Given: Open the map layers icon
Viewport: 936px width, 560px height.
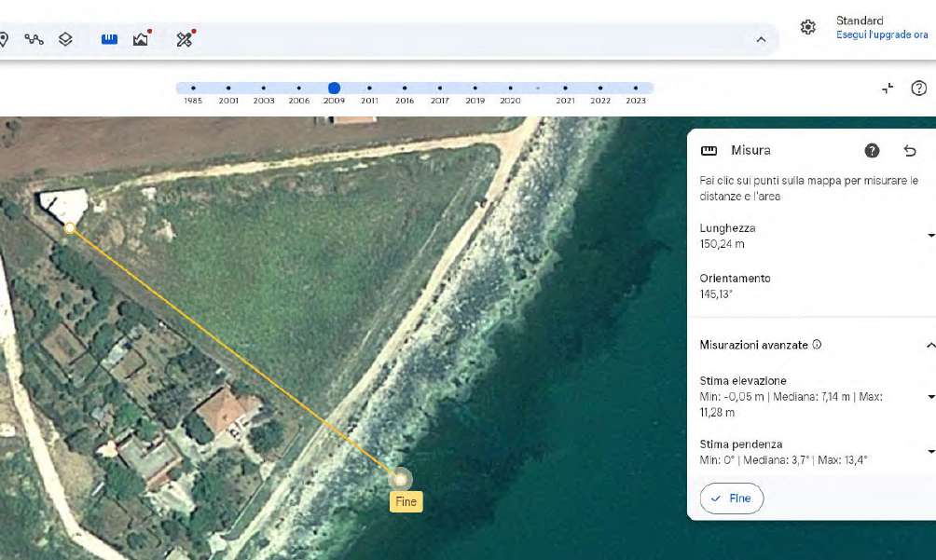Looking at the screenshot, I should click(65, 39).
